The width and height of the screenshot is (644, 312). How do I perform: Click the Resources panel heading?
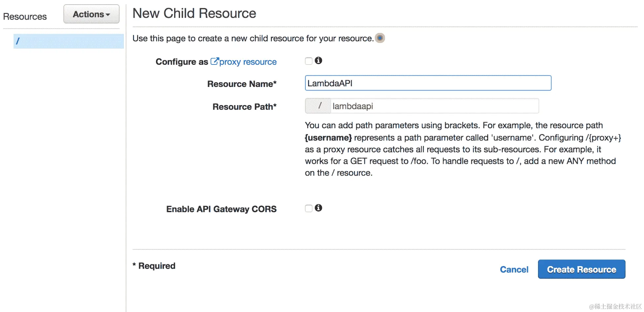click(25, 17)
